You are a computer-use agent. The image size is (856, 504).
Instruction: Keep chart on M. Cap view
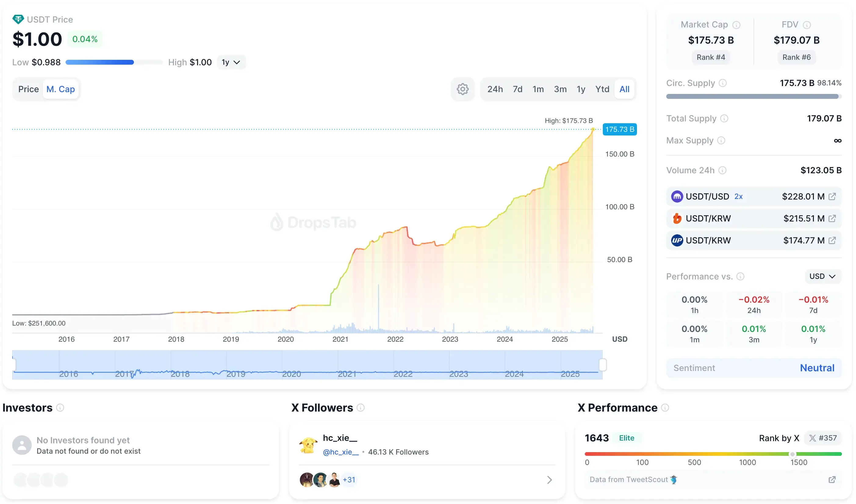pos(60,89)
